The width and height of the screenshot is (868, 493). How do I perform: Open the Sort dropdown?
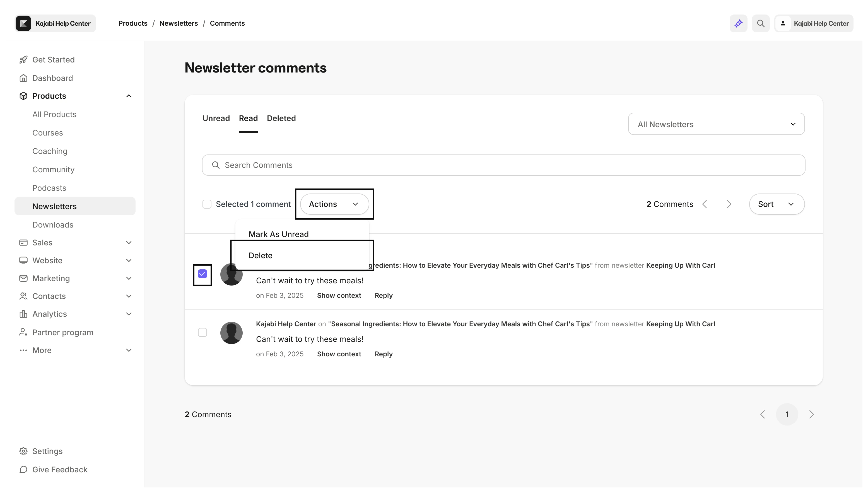pos(776,204)
